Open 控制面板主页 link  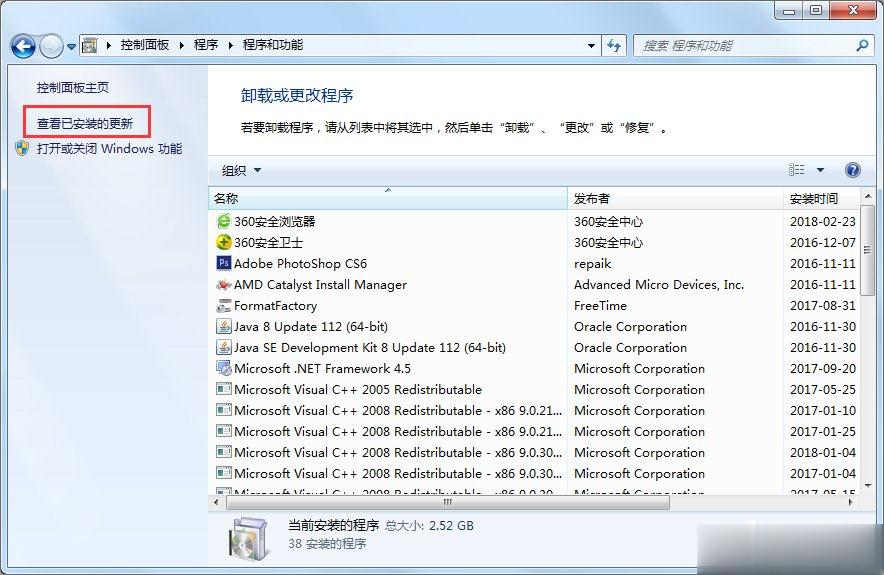[73, 88]
